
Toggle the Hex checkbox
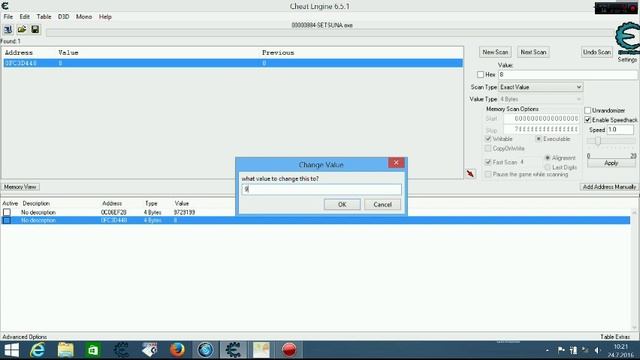point(480,75)
